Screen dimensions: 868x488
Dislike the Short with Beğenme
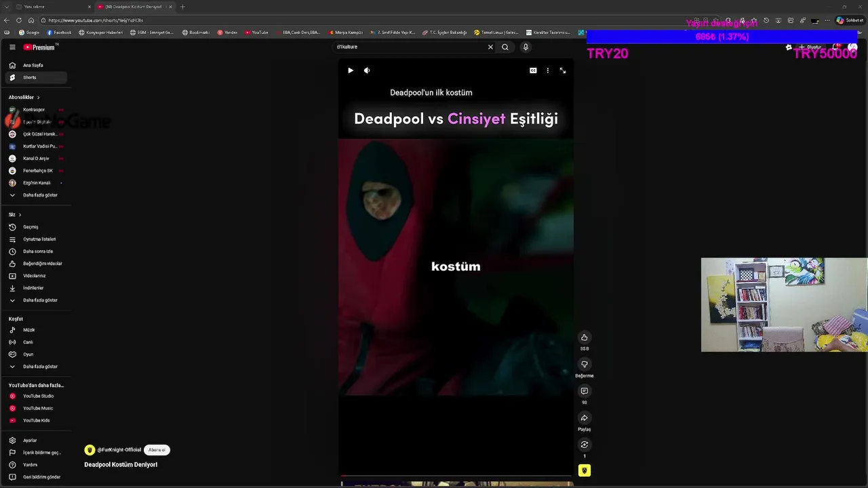click(584, 365)
